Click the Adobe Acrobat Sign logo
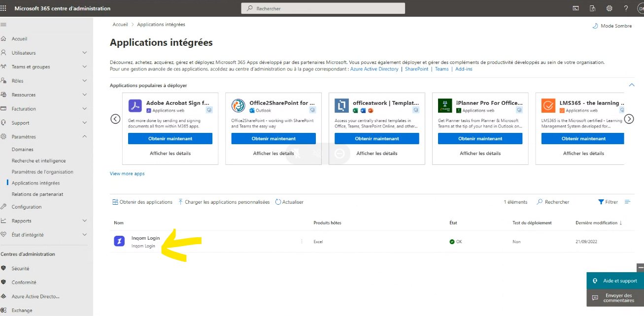The width and height of the screenshot is (644, 316). [135, 106]
